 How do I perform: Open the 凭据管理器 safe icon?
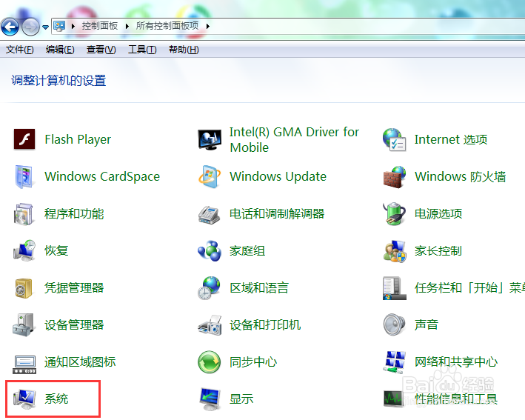24,288
